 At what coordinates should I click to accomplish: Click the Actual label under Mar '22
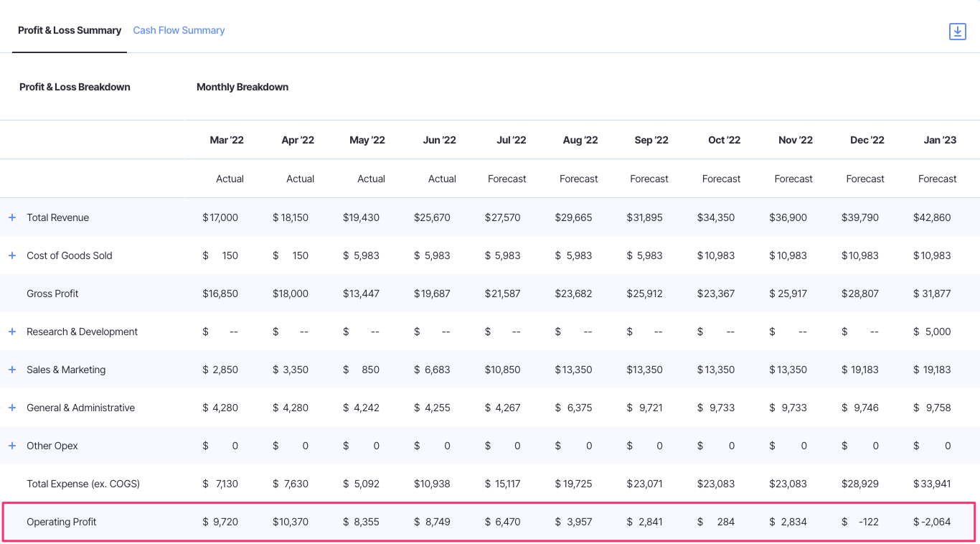tap(230, 178)
